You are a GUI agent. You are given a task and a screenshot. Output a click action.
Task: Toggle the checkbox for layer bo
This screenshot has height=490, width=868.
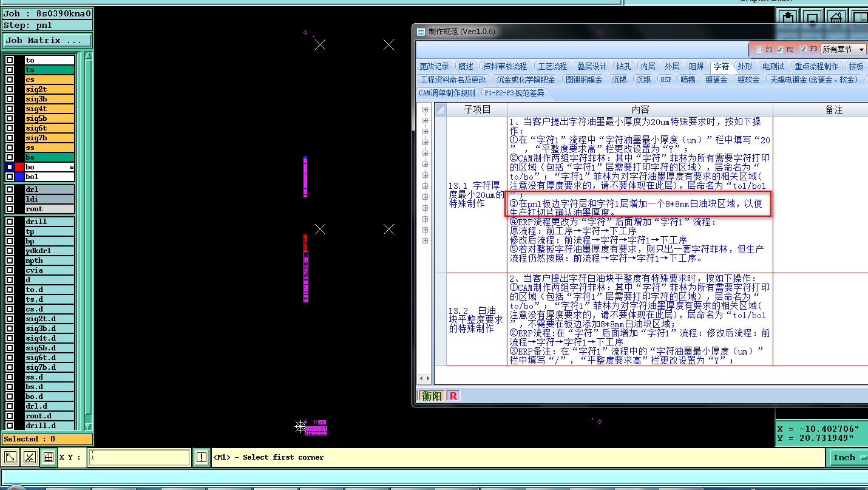point(10,167)
